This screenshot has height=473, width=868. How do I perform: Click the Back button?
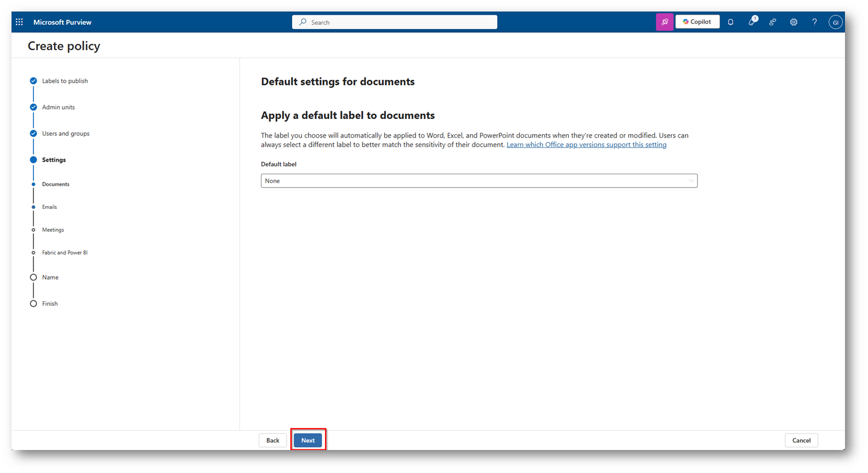pos(273,440)
